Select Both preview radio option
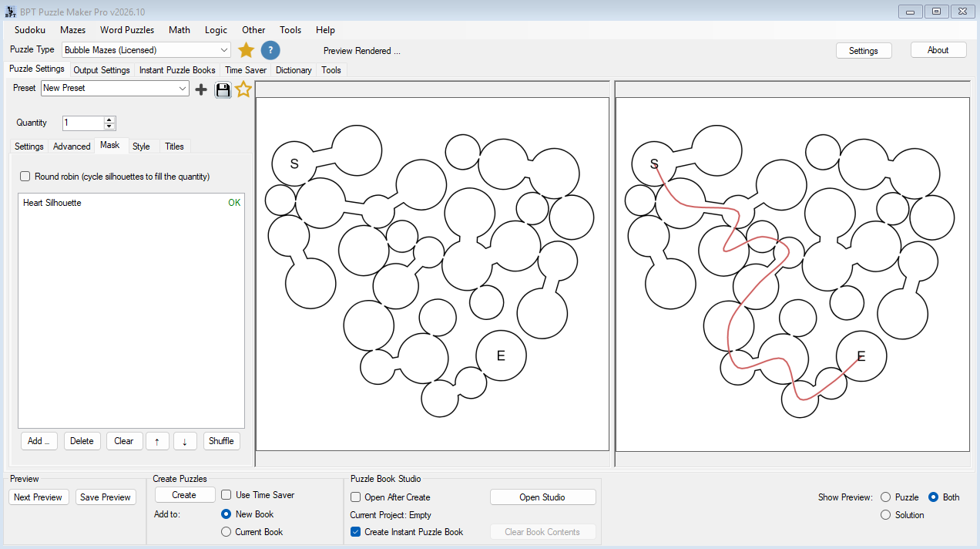The width and height of the screenshot is (980, 549). click(x=933, y=497)
